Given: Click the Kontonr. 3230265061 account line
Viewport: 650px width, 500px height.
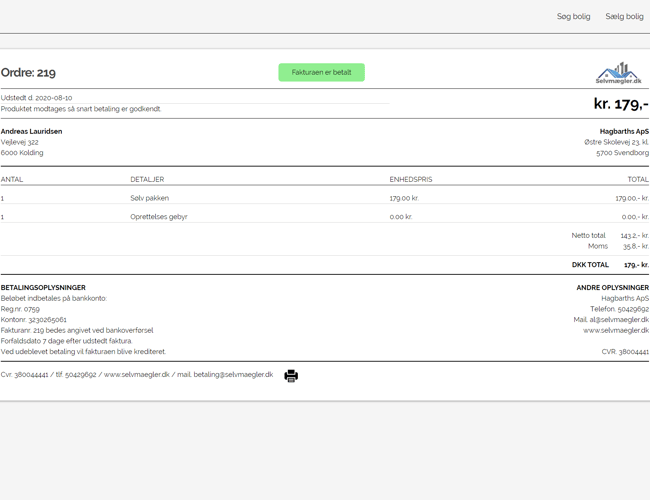Looking at the screenshot, I should [x=34, y=320].
